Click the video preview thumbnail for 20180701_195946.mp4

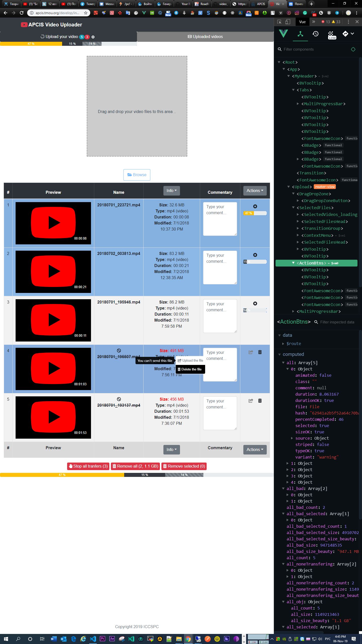(53, 320)
